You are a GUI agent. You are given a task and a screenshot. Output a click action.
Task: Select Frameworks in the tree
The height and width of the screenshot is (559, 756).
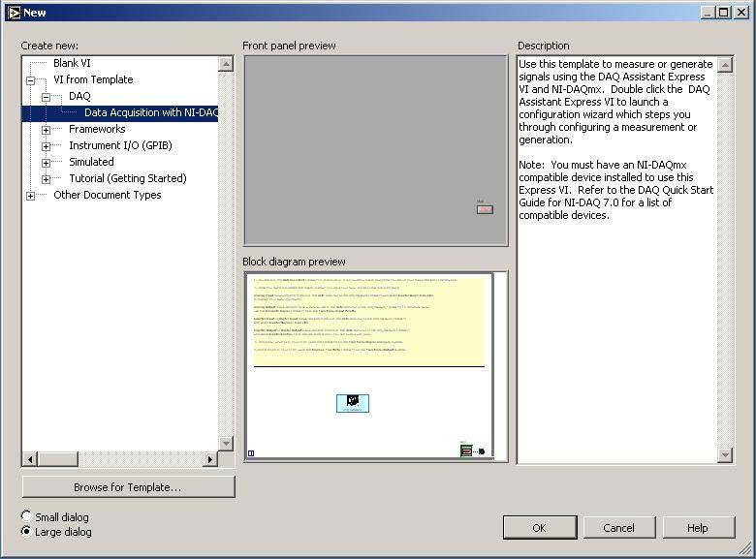click(x=97, y=129)
